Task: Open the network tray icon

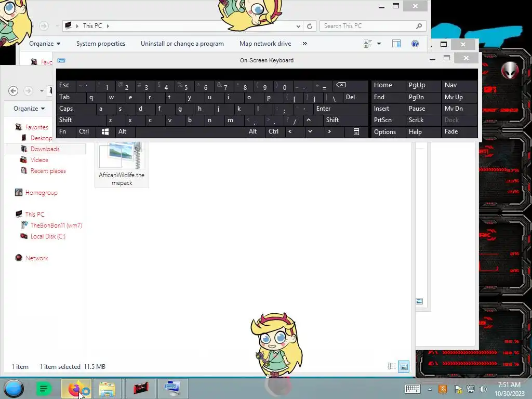Action: 471,389
